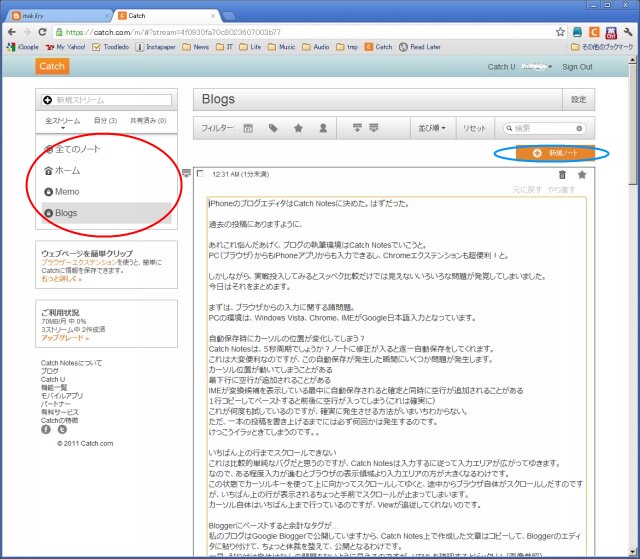Click the Read Later bookmarklet
This screenshot has height=559, width=640.
pos(420,47)
